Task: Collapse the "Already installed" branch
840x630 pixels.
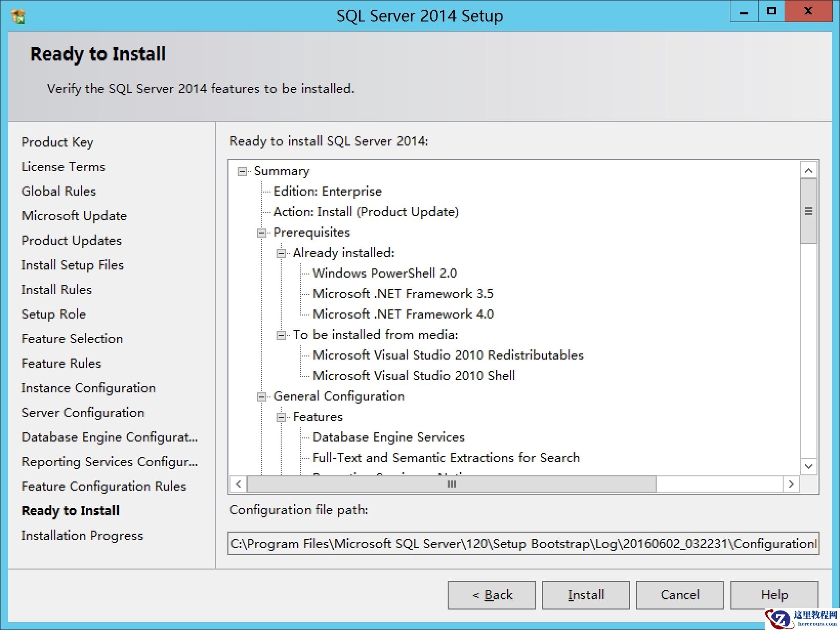Action: (x=281, y=253)
